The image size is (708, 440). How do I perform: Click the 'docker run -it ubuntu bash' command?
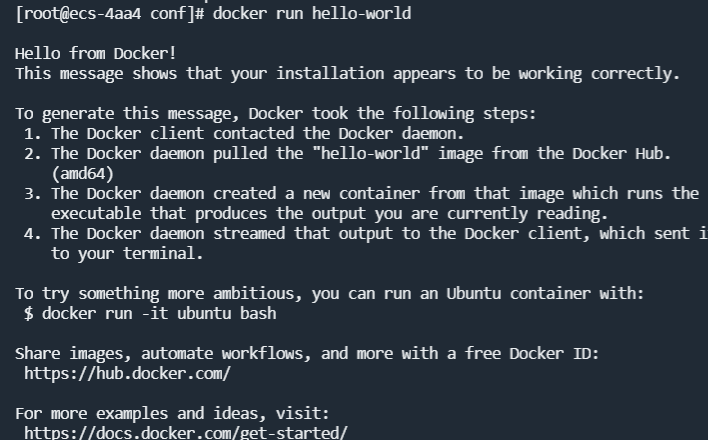pos(159,313)
